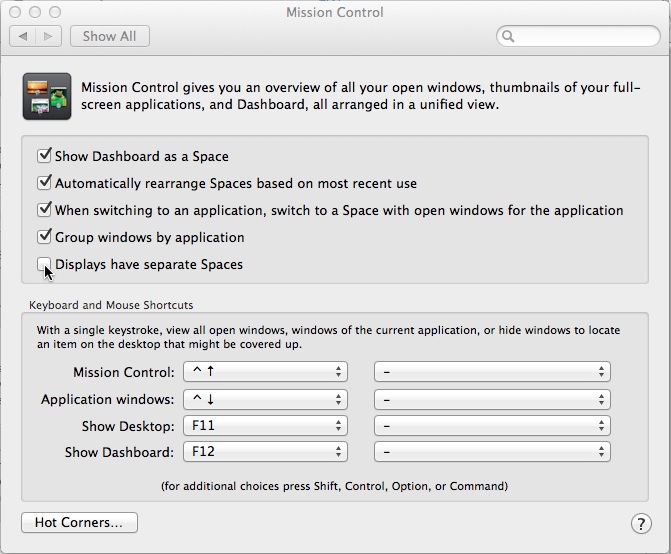Click the minimize window button

[x=35, y=12]
